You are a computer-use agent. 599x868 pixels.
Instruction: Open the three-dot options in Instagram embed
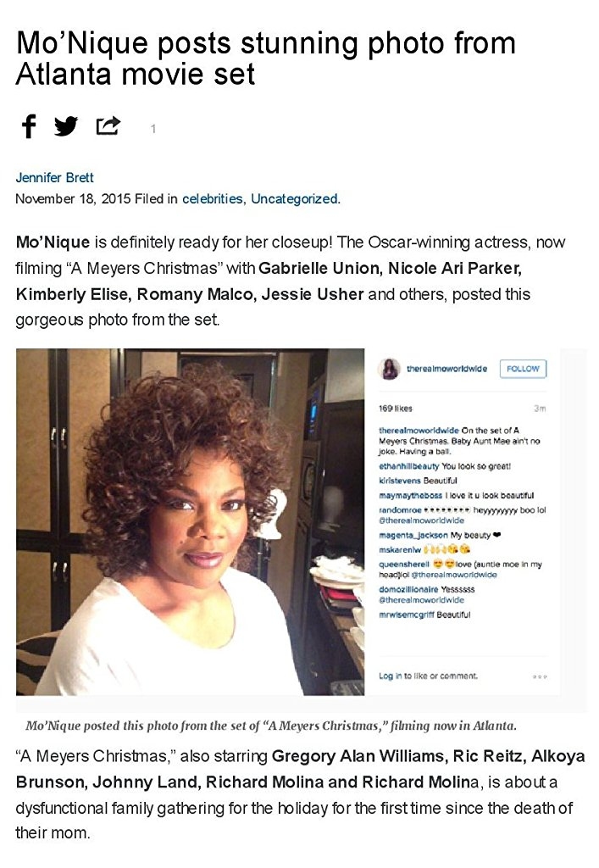540,676
